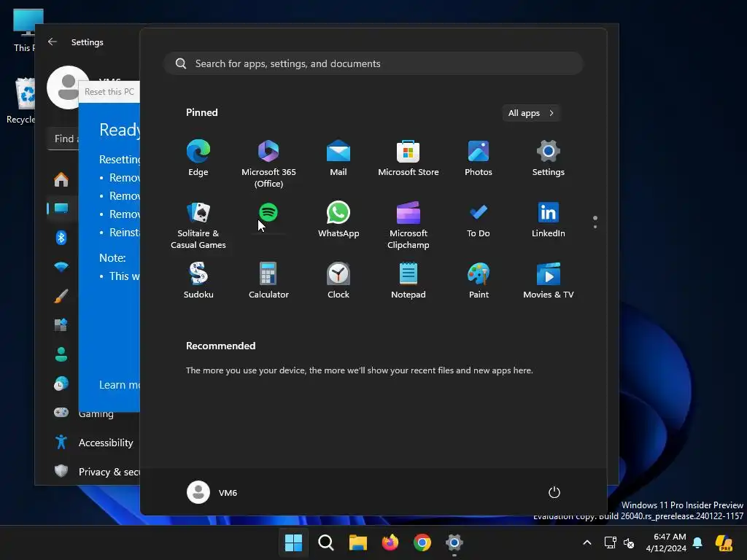This screenshot has height=560, width=747.
Task: Select Accessibility in Settings sidebar
Action: pyautogui.click(x=93, y=443)
